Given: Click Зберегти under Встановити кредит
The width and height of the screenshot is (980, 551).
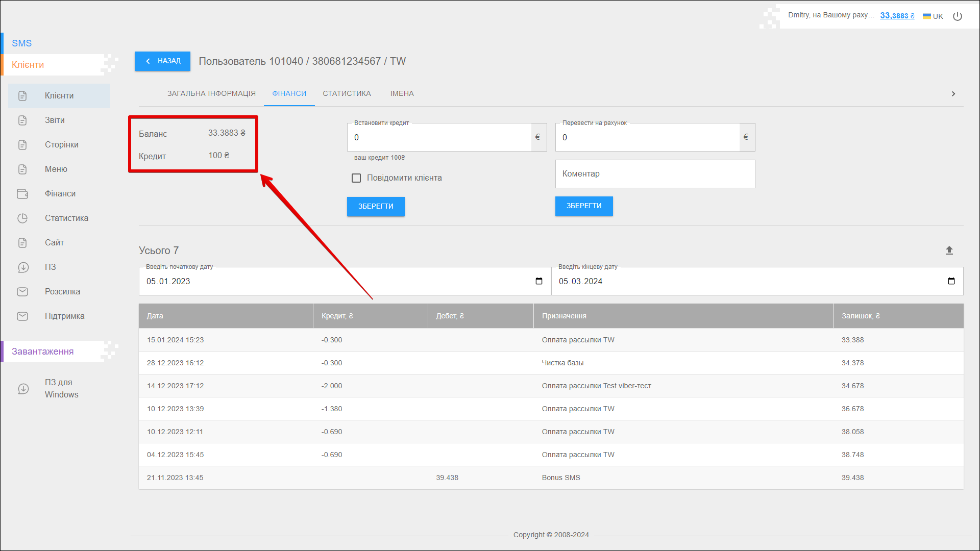Looking at the screenshot, I should (376, 207).
